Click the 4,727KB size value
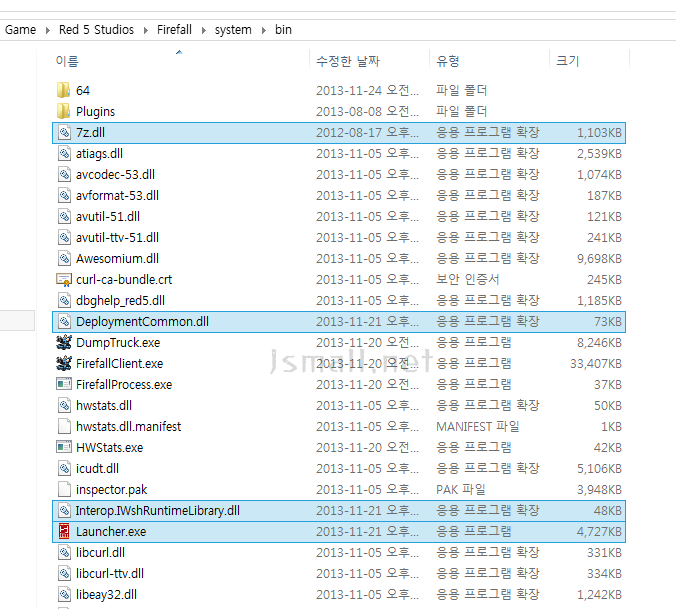 [x=599, y=532]
